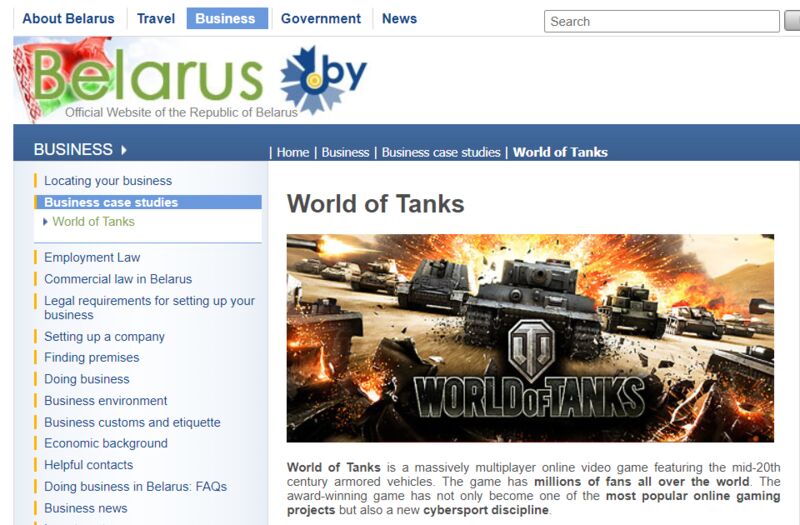
Task: Focus the Search input field
Action: [x=662, y=21]
